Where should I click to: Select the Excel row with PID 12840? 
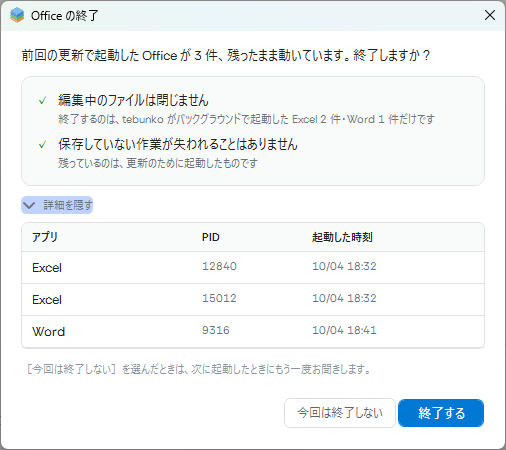(x=253, y=268)
